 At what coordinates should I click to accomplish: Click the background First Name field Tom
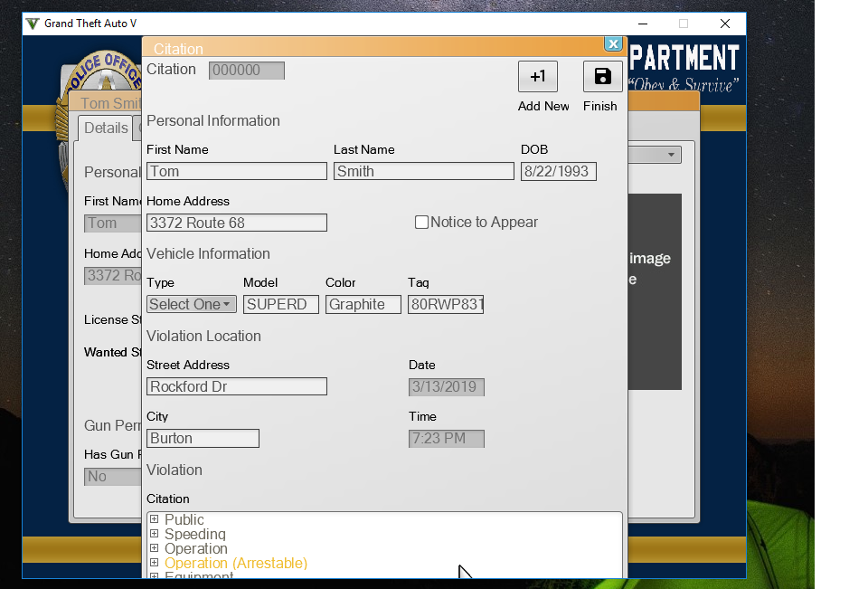113,223
